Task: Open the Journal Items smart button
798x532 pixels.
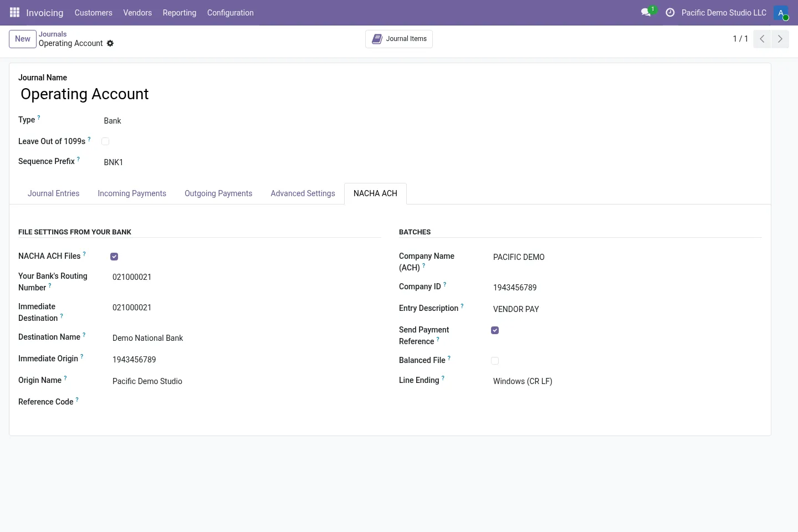Action: (x=399, y=39)
